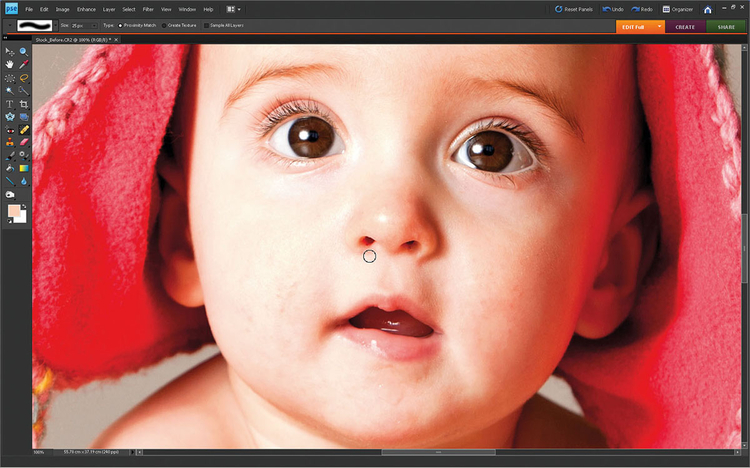Select the Smart Brush tool
The height and width of the screenshot is (468, 750).
(23, 156)
